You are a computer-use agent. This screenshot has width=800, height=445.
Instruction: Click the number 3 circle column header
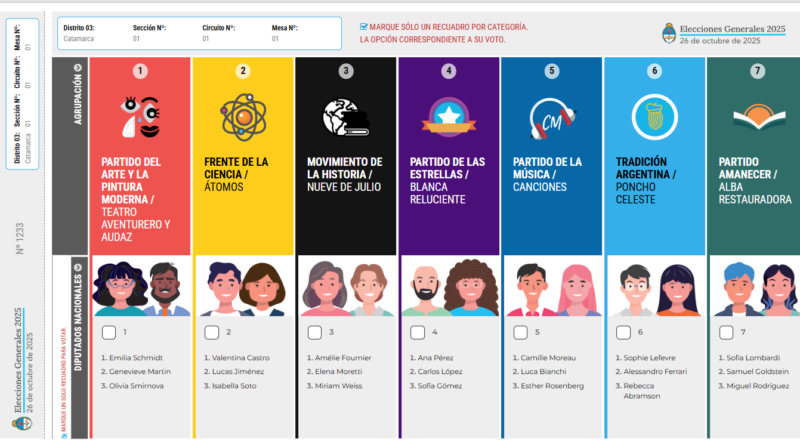(x=346, y=71)
